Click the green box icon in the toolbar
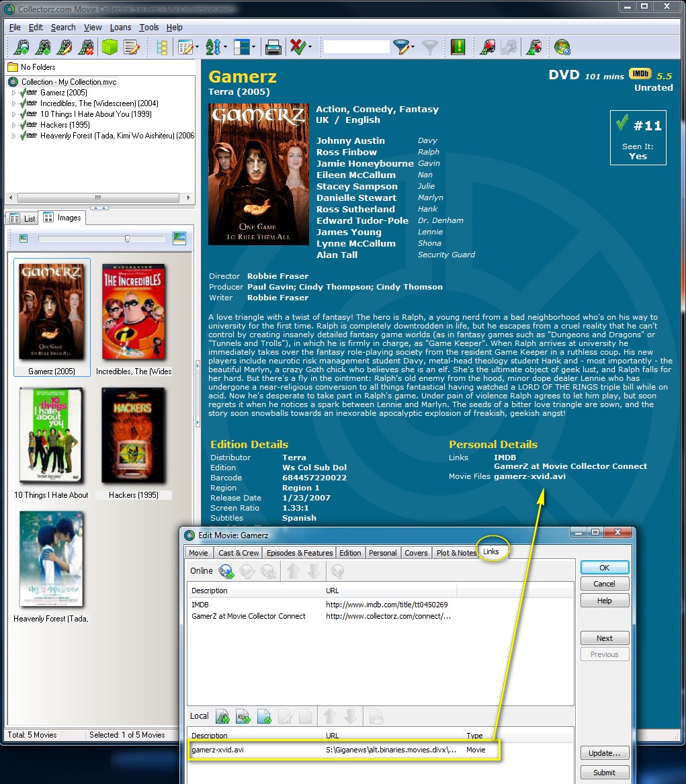Image resolution: width=686 pixels, height=784 pixels. [110, 47]
